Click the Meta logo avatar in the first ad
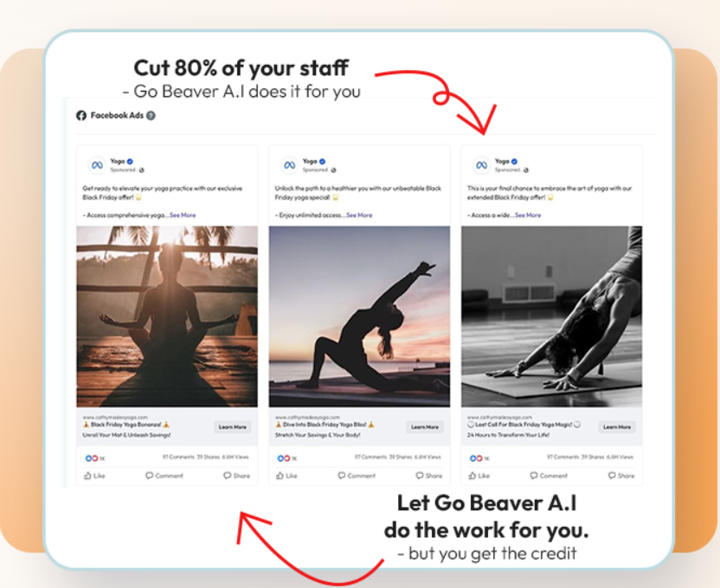The height and width of the screenshot is (588, 720). pyautogui.click(x=97, y=165)
